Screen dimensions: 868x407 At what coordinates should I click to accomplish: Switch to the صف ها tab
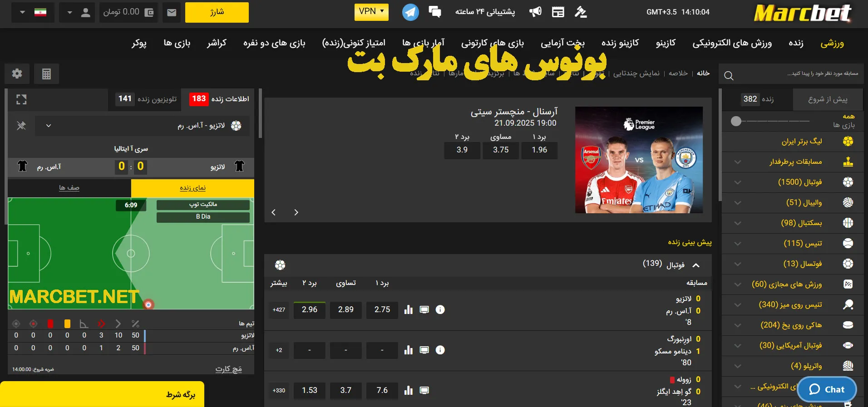pyautogui.click(x=69, y=188)
